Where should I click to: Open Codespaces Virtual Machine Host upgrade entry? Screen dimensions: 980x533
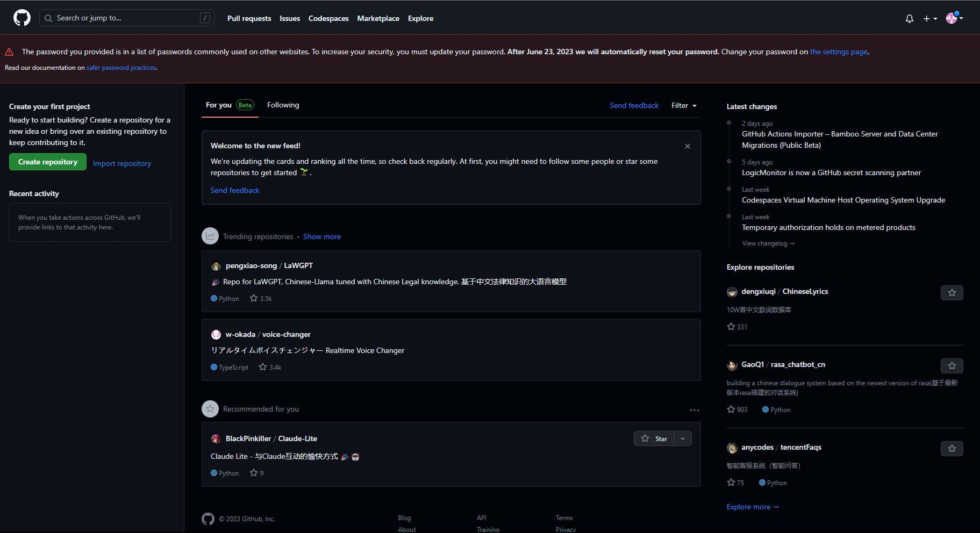[843, 200]
